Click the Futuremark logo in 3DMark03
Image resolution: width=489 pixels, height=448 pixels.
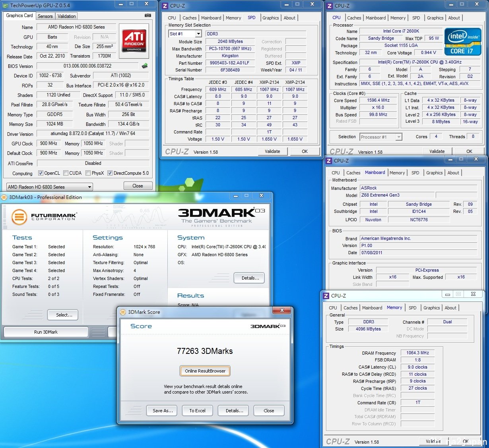(44, 217)
